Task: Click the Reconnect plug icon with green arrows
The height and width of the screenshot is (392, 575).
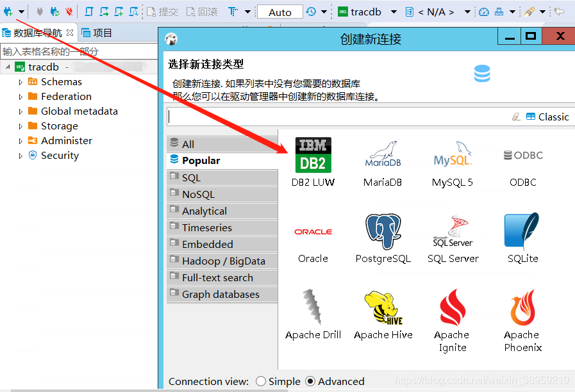Action: [54, 12]
